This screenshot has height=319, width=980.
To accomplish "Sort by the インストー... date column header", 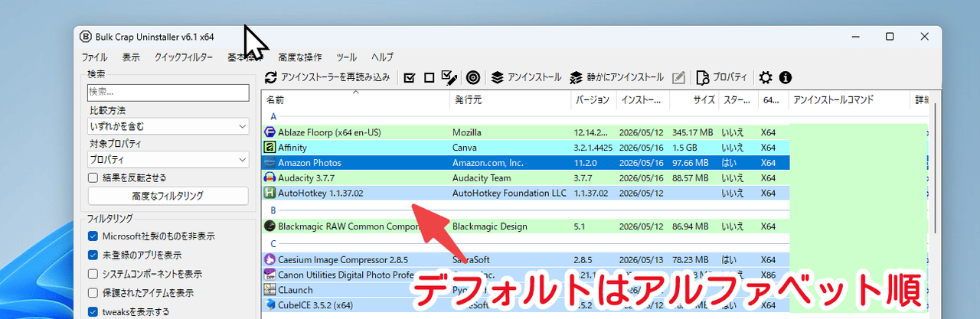I will tap(642, 100).
